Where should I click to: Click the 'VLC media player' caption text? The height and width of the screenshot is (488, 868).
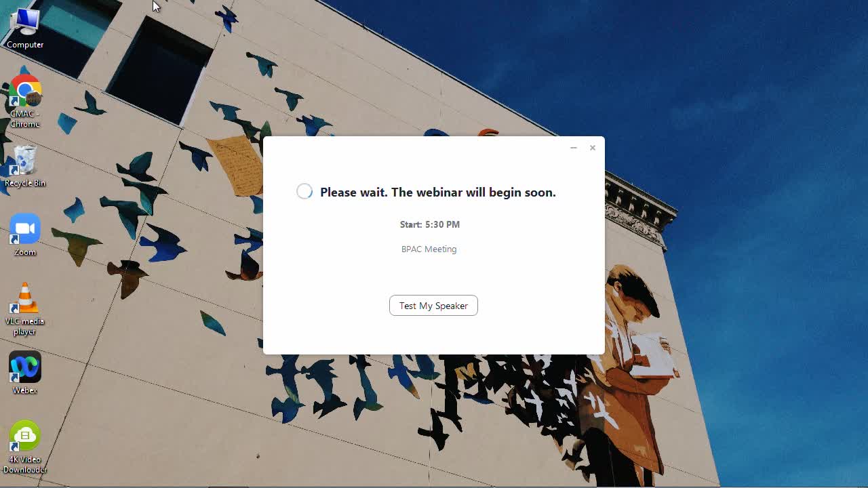25,327
